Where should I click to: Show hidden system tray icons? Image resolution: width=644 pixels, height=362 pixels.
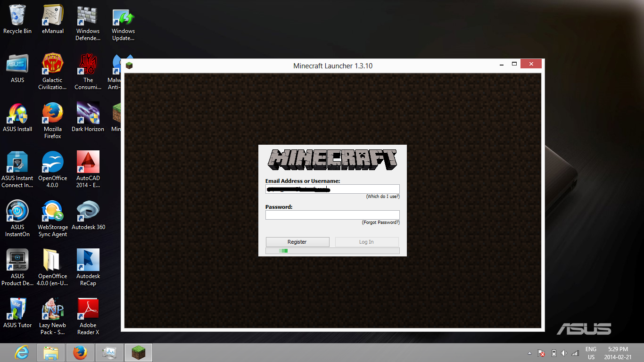[x=529, y=353]
